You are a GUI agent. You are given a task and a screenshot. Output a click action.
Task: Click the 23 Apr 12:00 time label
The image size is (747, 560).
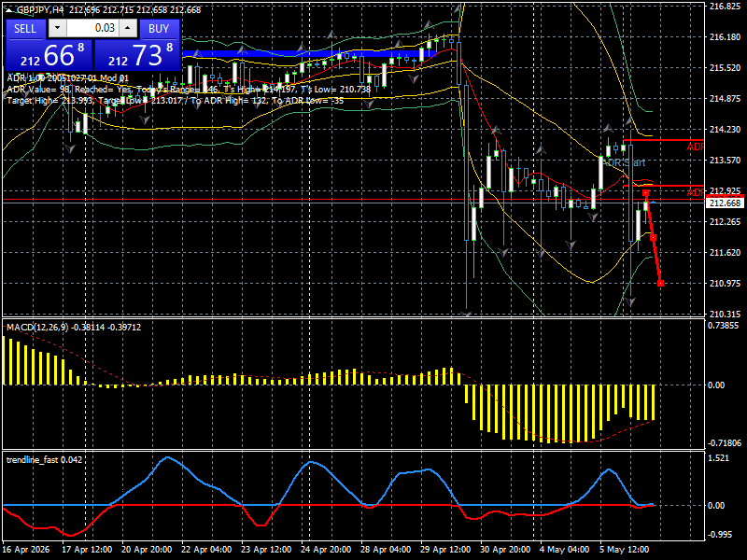coord(266,549)
